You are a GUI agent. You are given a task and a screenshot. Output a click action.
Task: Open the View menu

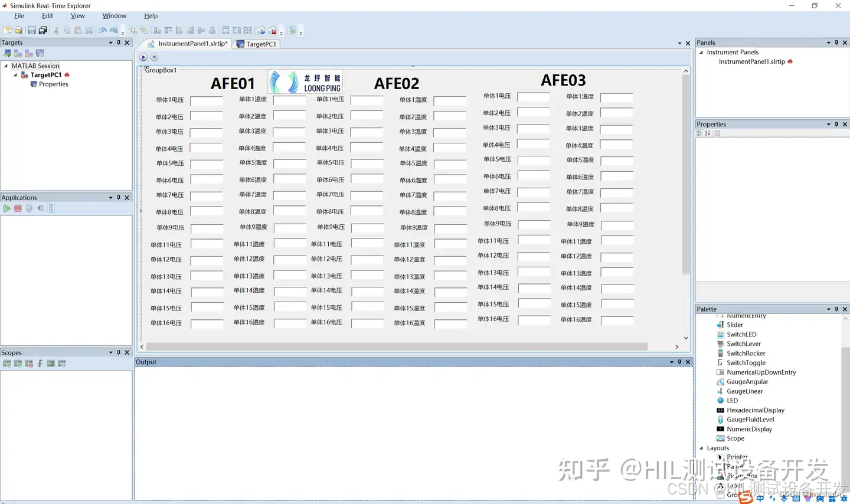tap(77, 15)
